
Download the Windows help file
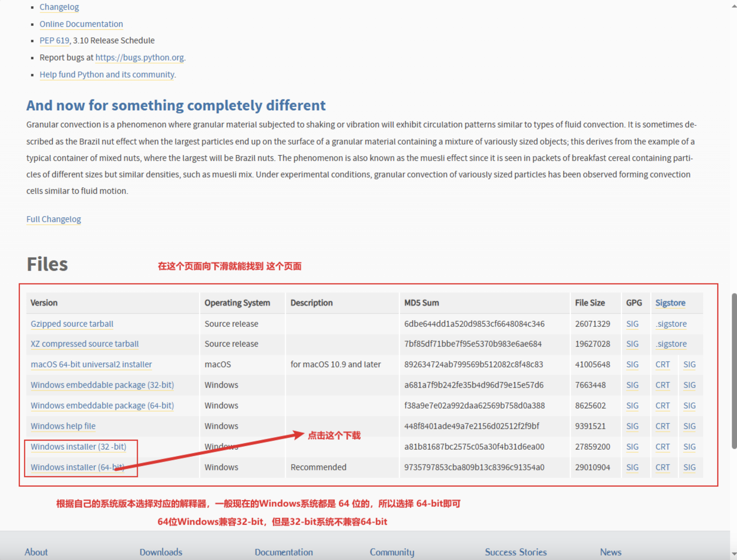pyautogui.click(x=63, y=426)
